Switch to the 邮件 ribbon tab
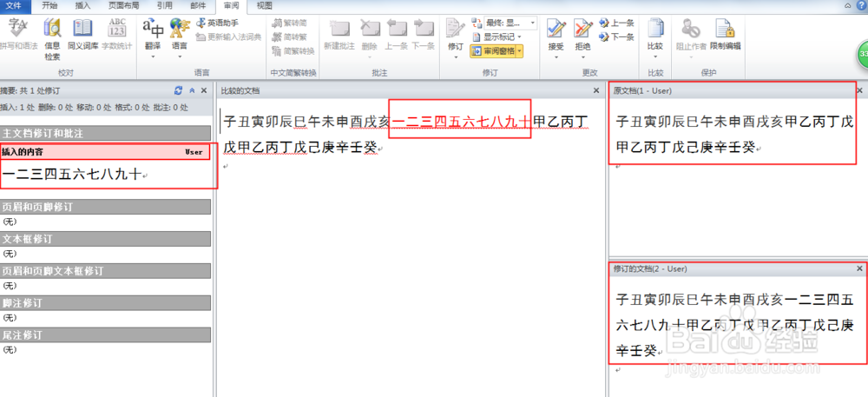 (198, 6)
